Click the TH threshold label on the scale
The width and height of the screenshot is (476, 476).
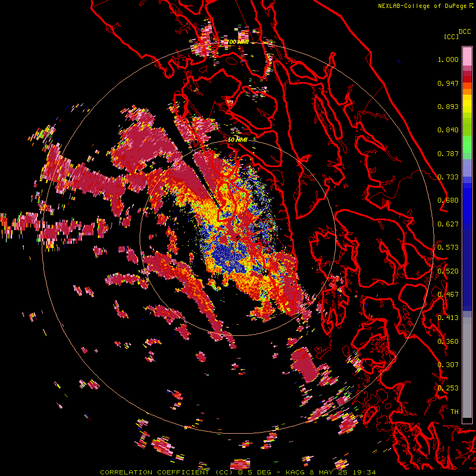coord(454,412)
